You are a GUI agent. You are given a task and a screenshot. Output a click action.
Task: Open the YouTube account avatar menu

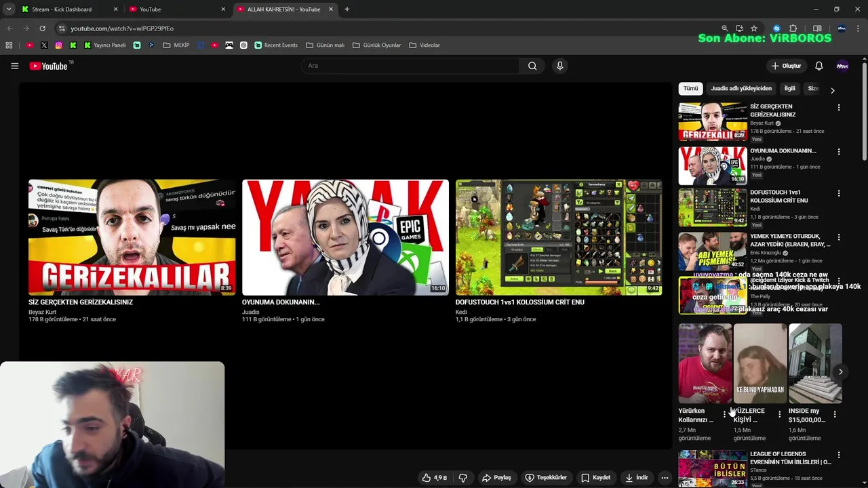tap(842, 66)
